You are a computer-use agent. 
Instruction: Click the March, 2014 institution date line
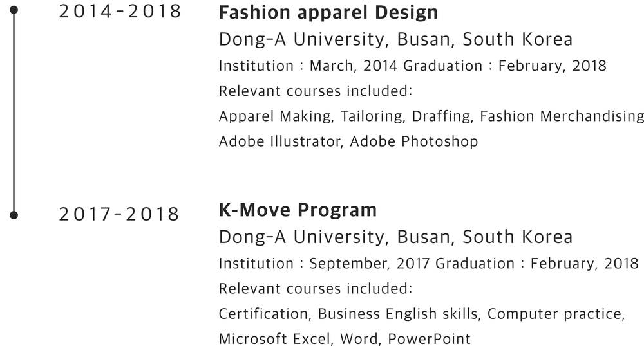point(412,66)
